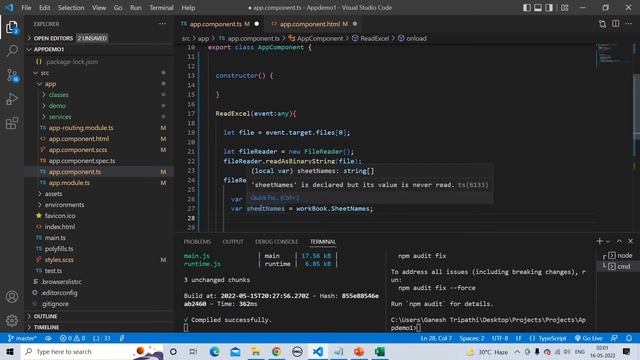
Task: Toggle the bottom panel layout icon
Action: [538, 8]
